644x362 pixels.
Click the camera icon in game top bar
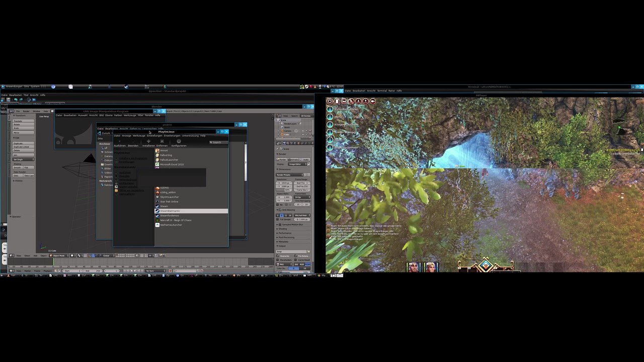point(373,101)
